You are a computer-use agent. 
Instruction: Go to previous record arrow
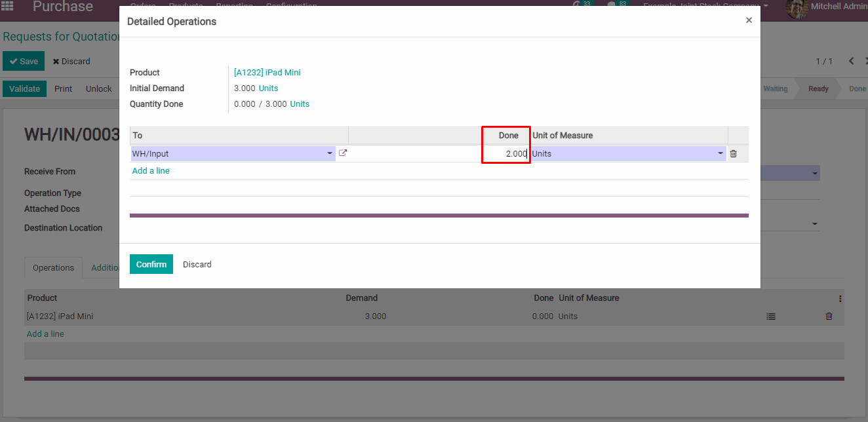[851, 61]
